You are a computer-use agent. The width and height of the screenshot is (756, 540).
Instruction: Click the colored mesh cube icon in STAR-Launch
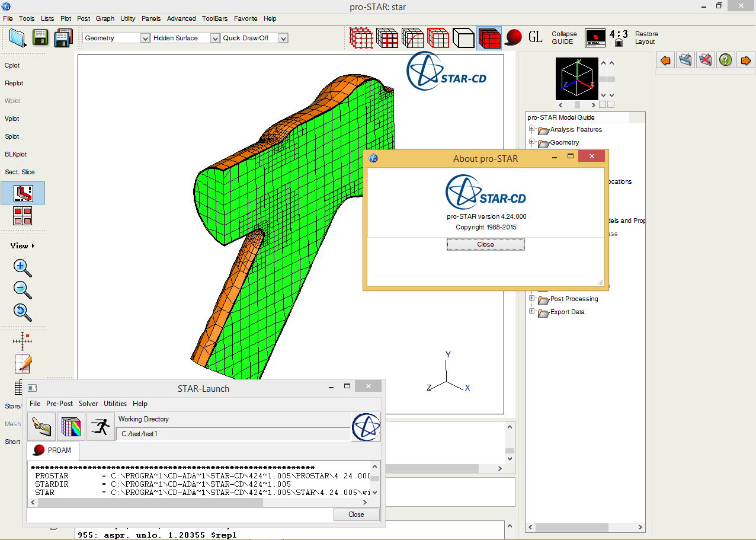click(x=71, y=427)
